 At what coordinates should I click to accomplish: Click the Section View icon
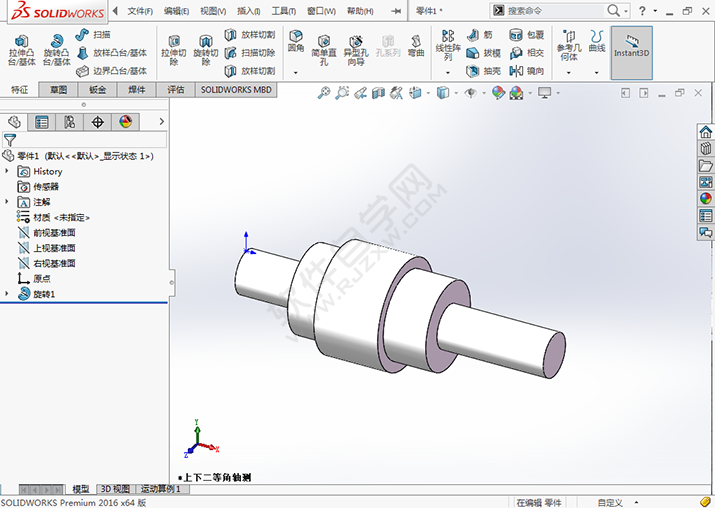point(378,93)
